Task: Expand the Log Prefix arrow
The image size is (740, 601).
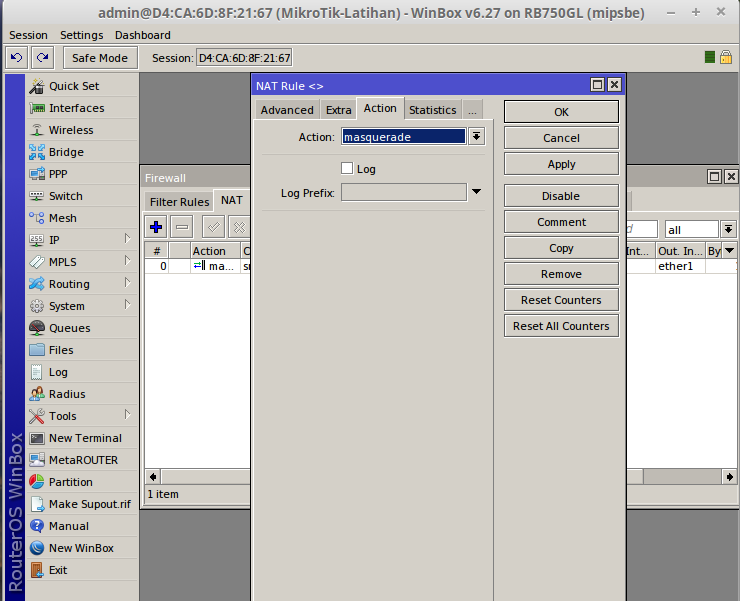Action: 477,192
